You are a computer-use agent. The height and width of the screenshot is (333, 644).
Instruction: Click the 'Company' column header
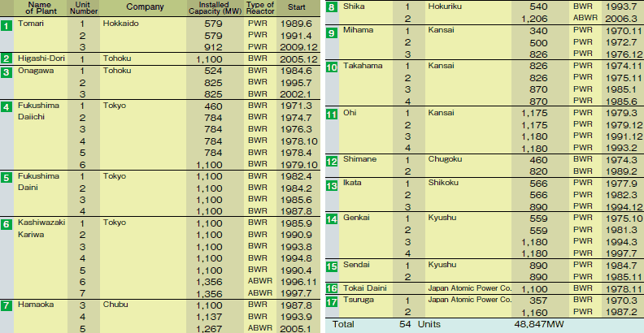pyautogui.click(x=145, y=7)
